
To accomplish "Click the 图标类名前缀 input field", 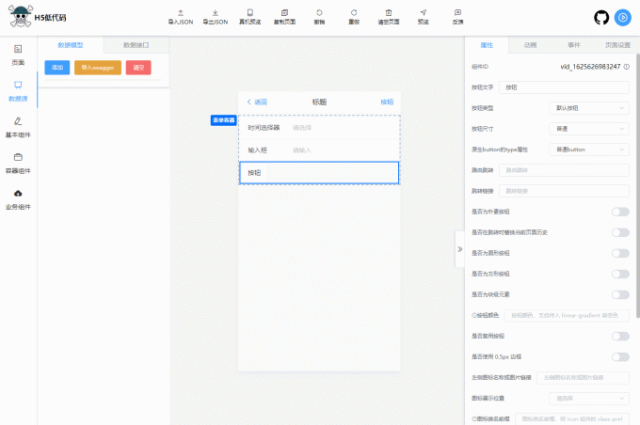I will [x=572, y=419].
